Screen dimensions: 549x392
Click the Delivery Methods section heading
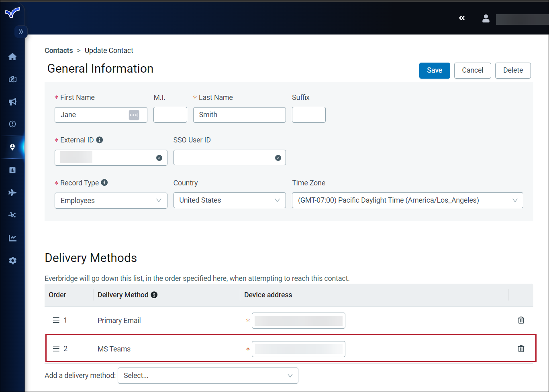click(x=91, y=258)
